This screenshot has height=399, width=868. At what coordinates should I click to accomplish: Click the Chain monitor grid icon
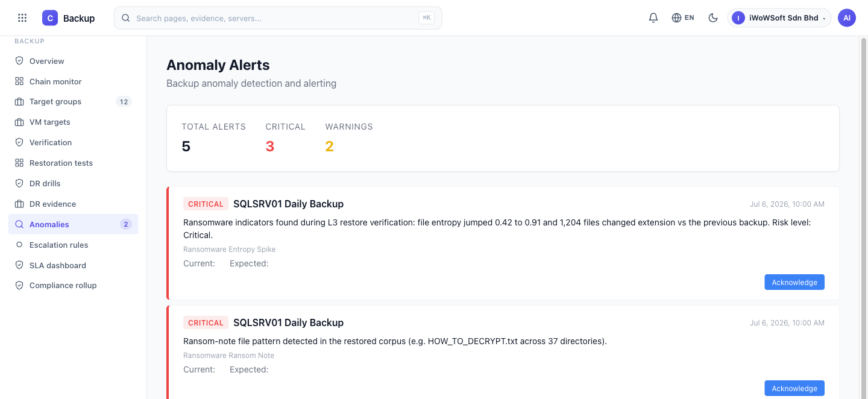[19, 81]
